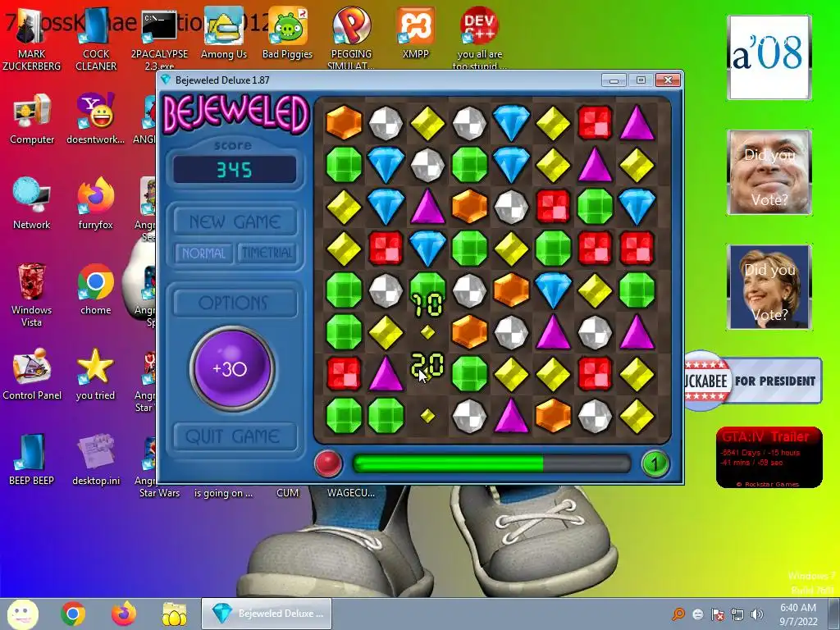Switch to Timetrial game mode
840x630 pixels.
coord(267,253)
